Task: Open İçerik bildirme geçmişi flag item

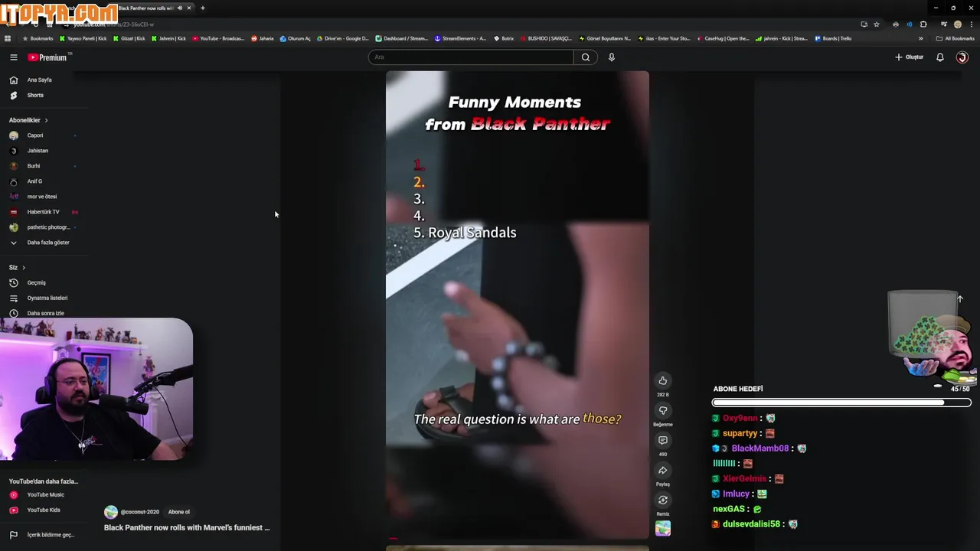Action: click(x=41, y=535)
